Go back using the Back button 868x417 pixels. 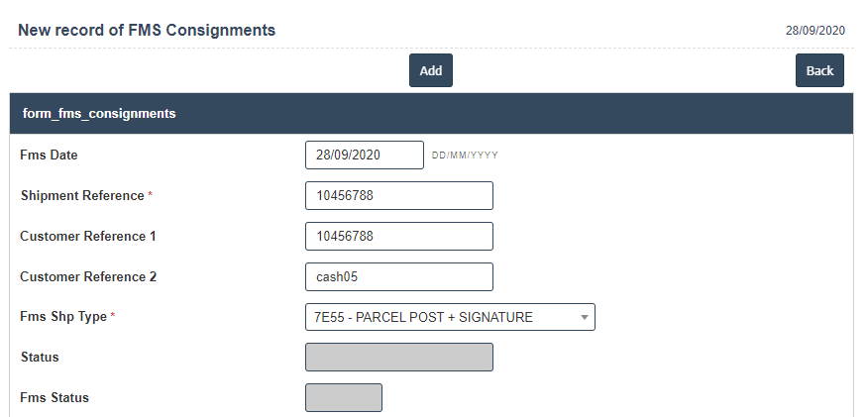pos(819,70)
